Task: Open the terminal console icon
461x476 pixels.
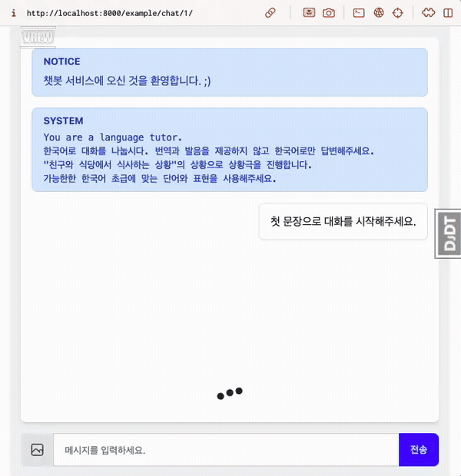Action: [x=359, y=13]
